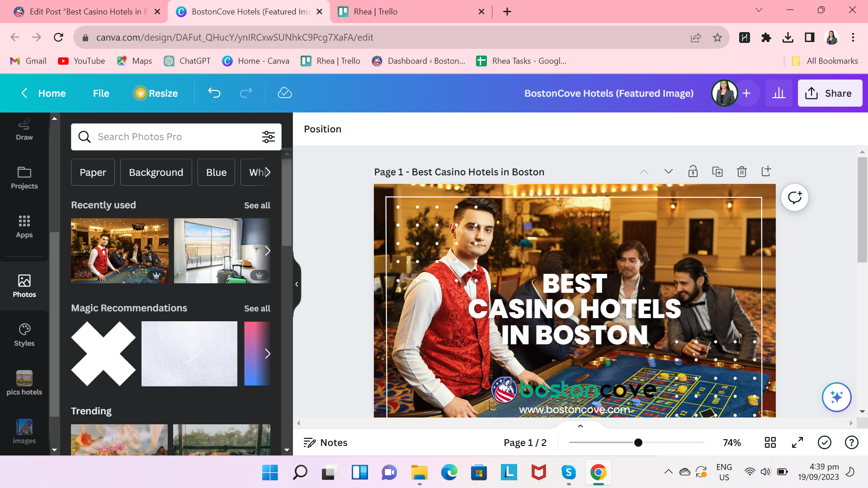
Task: Open the File menu
Action: click(101, 93)
